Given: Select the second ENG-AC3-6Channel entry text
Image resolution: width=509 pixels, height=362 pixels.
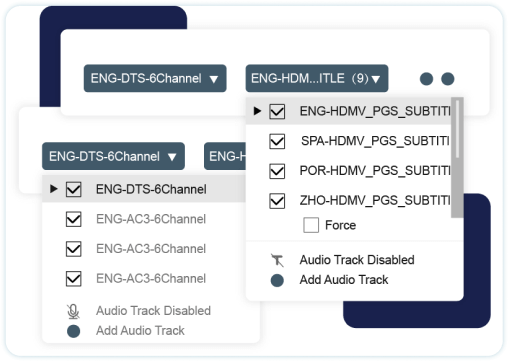Looking at the screenshot, I should click(x=151, y=249).
